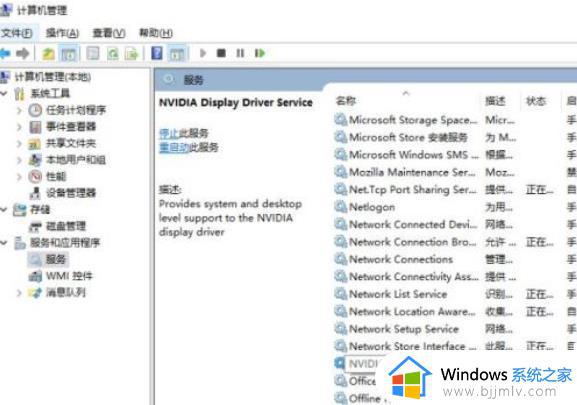This screenshot has width=577, height=405.
Task: Select 消息队列 in the tree
Action: (x=66, y=292)
